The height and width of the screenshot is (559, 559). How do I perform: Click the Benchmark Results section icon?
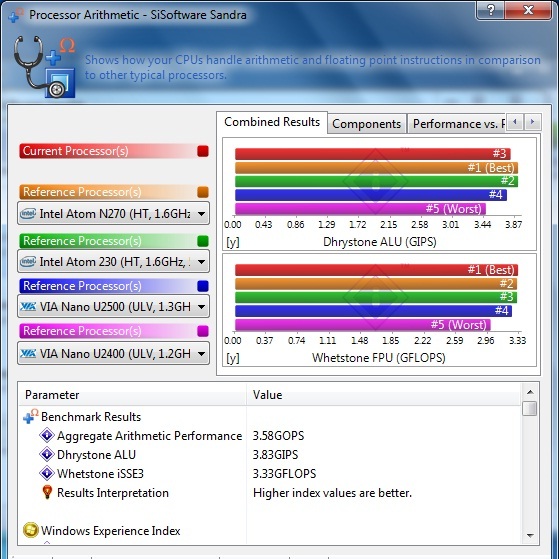pyautogui.click(x=31, y=416)
